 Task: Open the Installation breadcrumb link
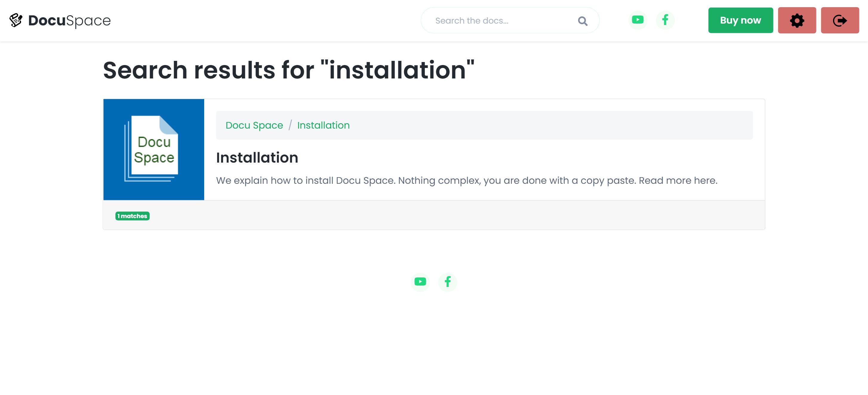(323, 125)
